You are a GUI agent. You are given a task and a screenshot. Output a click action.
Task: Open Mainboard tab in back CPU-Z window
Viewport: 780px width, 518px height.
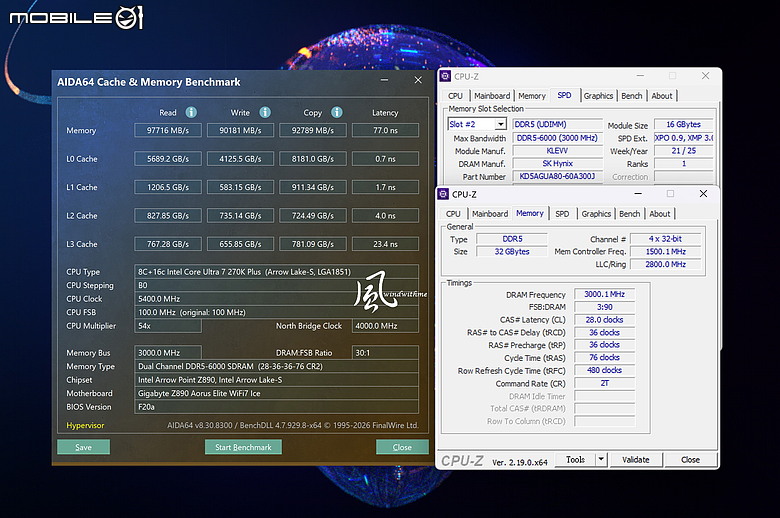tap(492, 96)
